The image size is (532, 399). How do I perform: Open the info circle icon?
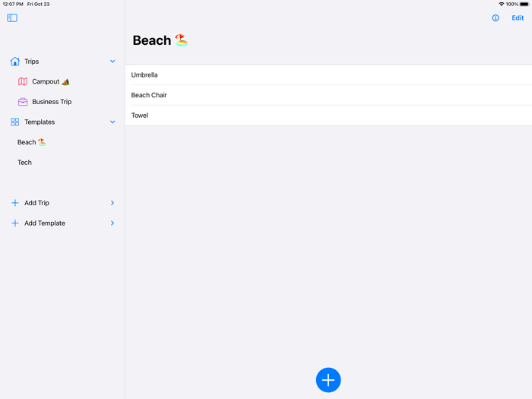coord(496,18)
